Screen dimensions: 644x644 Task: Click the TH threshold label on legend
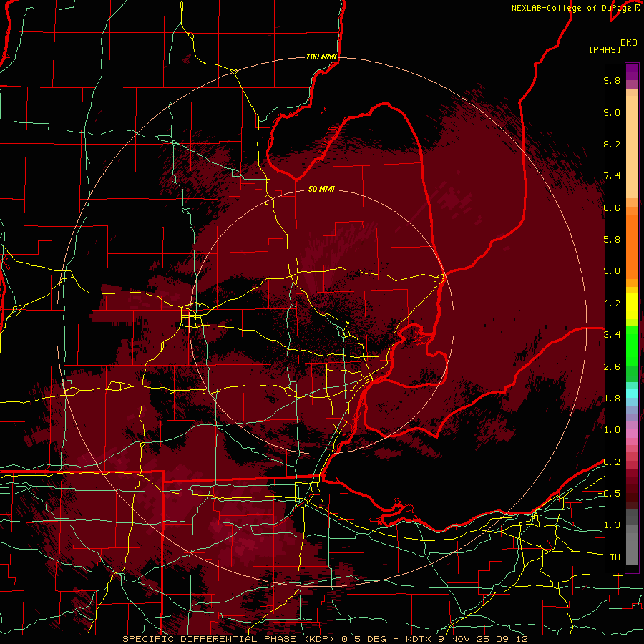coord(615,557)
